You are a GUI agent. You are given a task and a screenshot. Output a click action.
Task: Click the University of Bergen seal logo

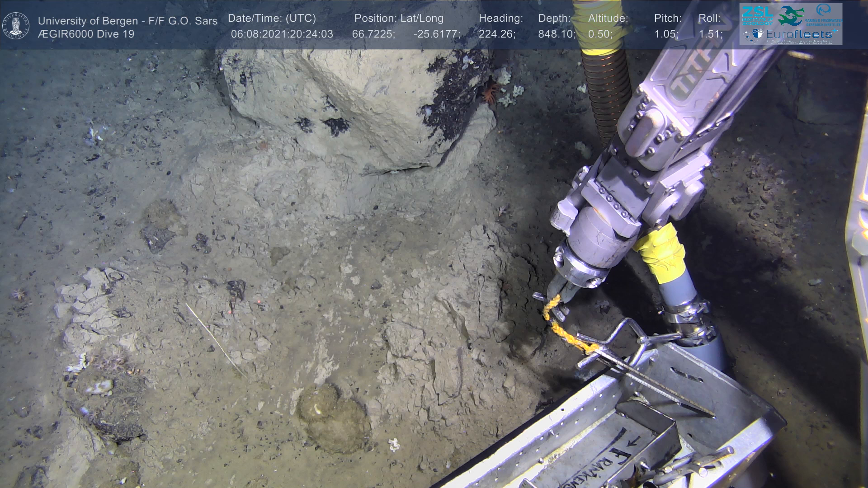16,25
